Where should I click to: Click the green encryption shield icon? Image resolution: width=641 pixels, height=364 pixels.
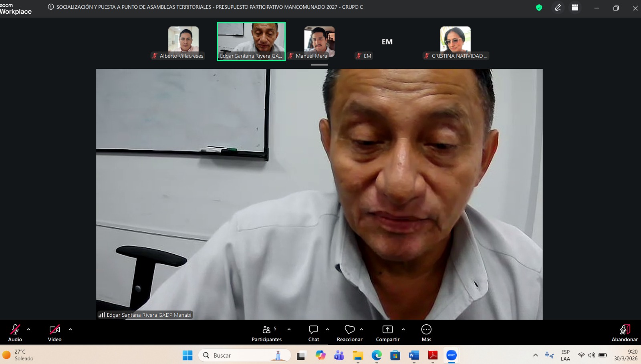point(539,8)
